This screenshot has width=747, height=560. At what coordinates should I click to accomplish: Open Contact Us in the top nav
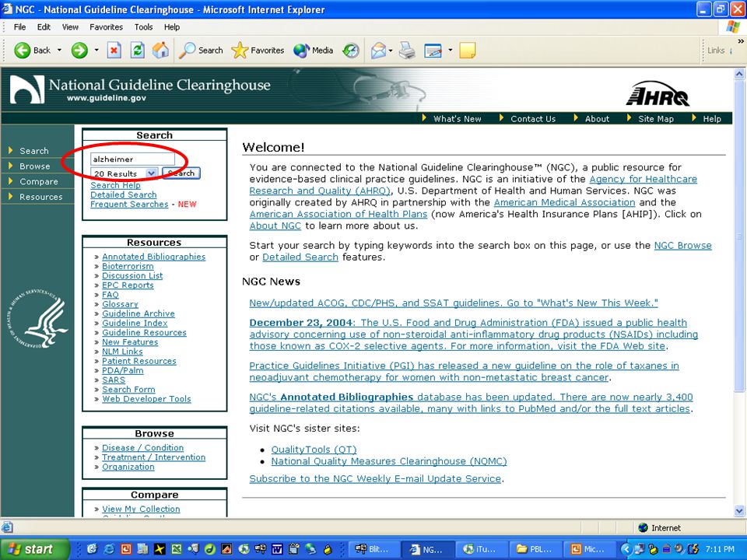tap(533, 118)
